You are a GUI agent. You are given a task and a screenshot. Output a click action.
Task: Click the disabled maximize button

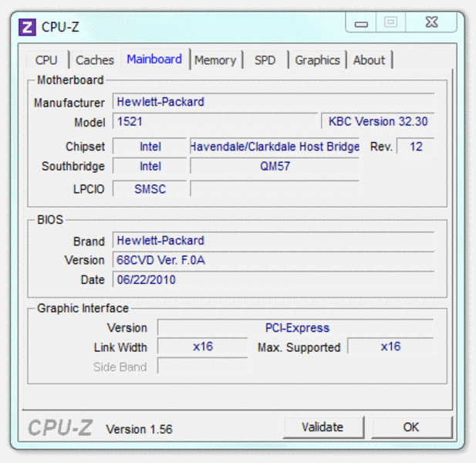(390, 22)
